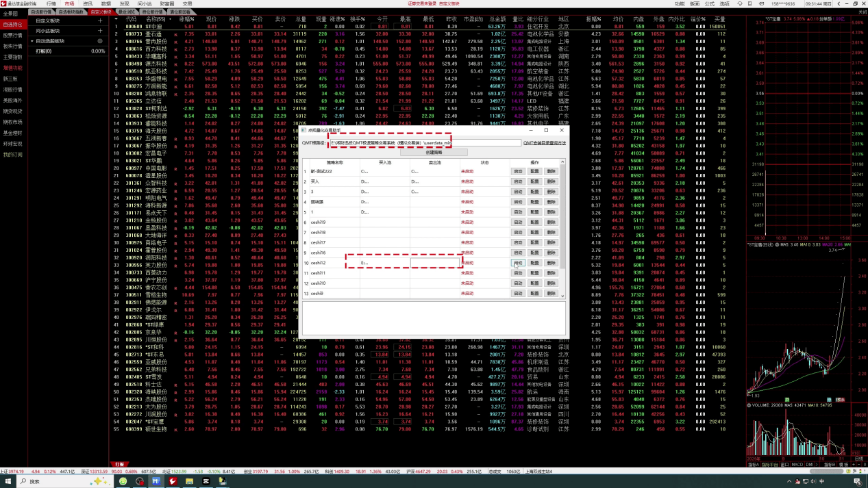This screenshot has height=488, width=868.
Task: Maximize the 点拓量化交易助手 dialog window
Action: 546,130
